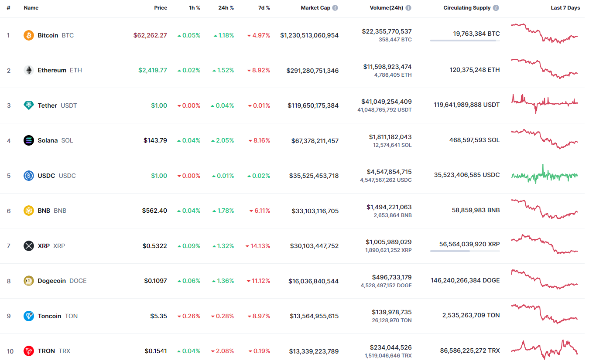Sort by the Name column header
The width and height of the screenshot is (589, 364).
[31, 8]
